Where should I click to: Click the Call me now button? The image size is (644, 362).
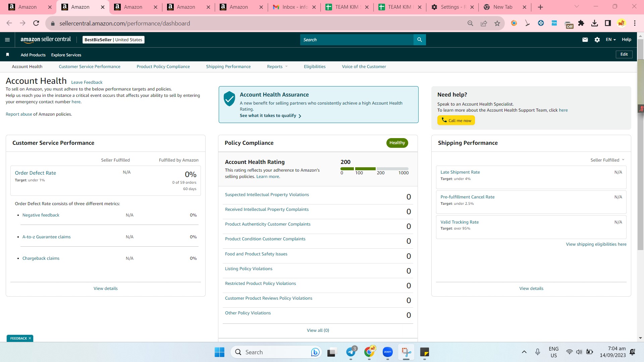456,120
